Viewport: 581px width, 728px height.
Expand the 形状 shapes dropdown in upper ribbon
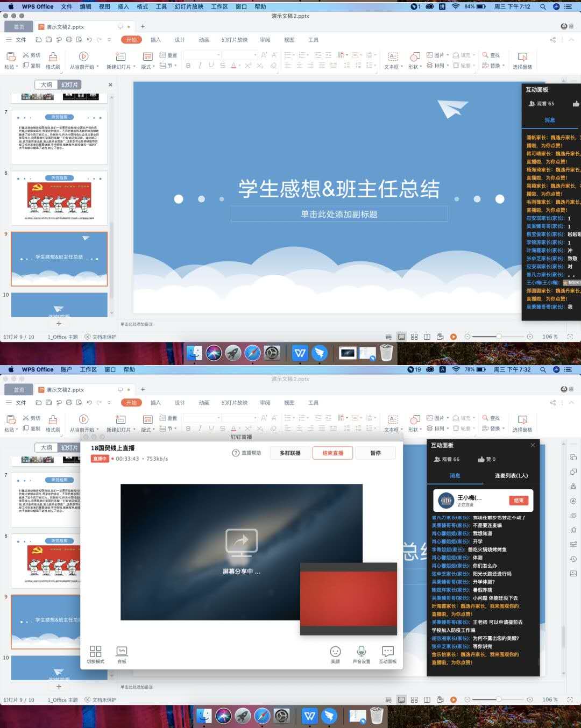[415, 67]
